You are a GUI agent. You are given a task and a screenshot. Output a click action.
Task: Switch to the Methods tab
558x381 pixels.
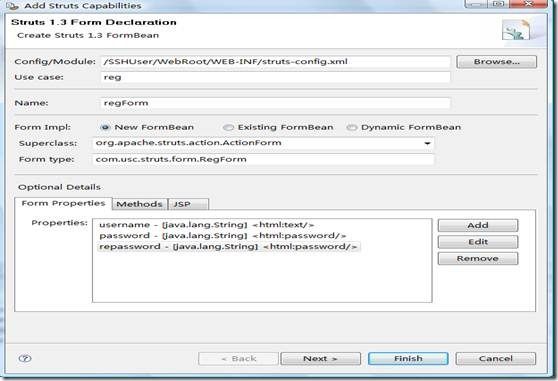coord(140,204)
